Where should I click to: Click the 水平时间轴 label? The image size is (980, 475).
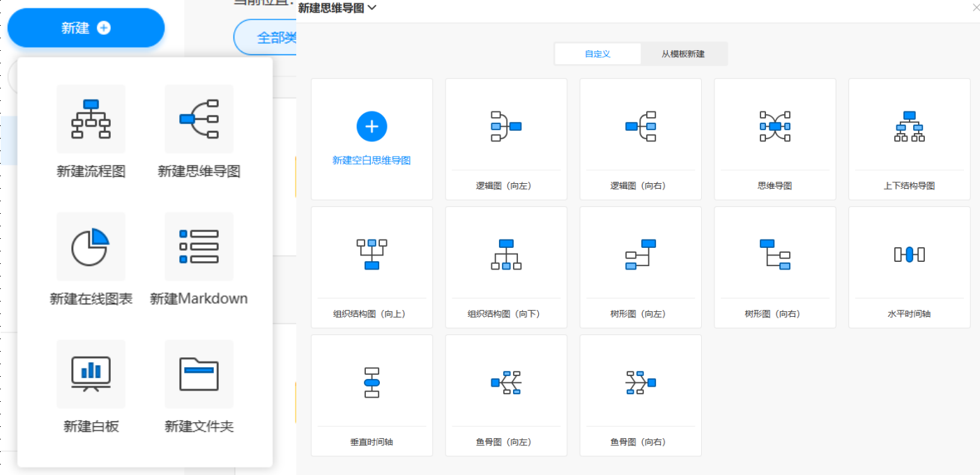point(909,314)
